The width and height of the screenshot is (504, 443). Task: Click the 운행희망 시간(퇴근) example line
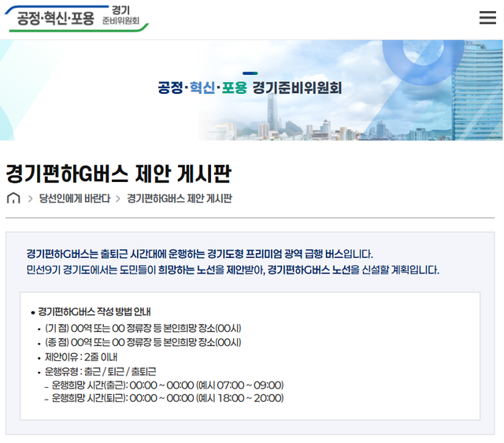point(168,398)
